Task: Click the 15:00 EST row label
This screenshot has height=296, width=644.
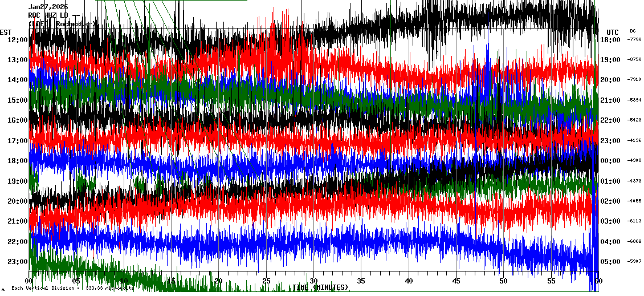Action: click(x=17, y=100)
